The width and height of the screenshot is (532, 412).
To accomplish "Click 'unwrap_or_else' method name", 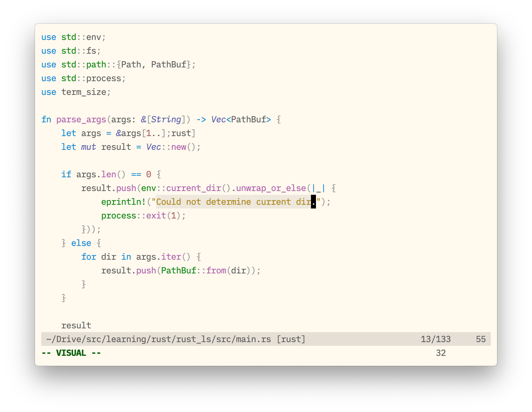I will pos(271,188).
